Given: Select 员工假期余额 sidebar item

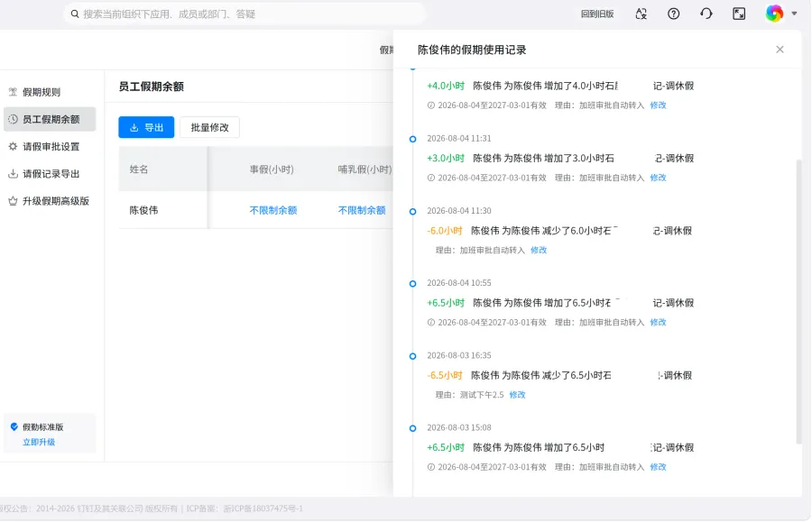Looking at the screenshot, I should pos(50,119).
